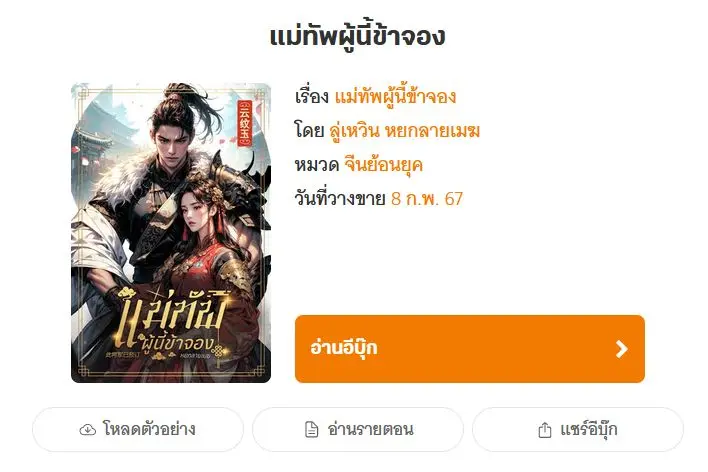Select the อ่านรายตอน button text
Image resolution: width=708 pixels, height=472 pixels.
[370, 429]
